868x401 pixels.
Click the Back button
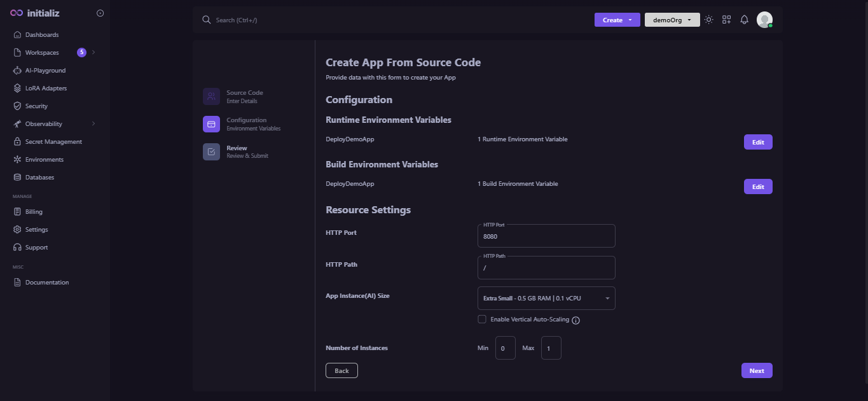[341, 370]
